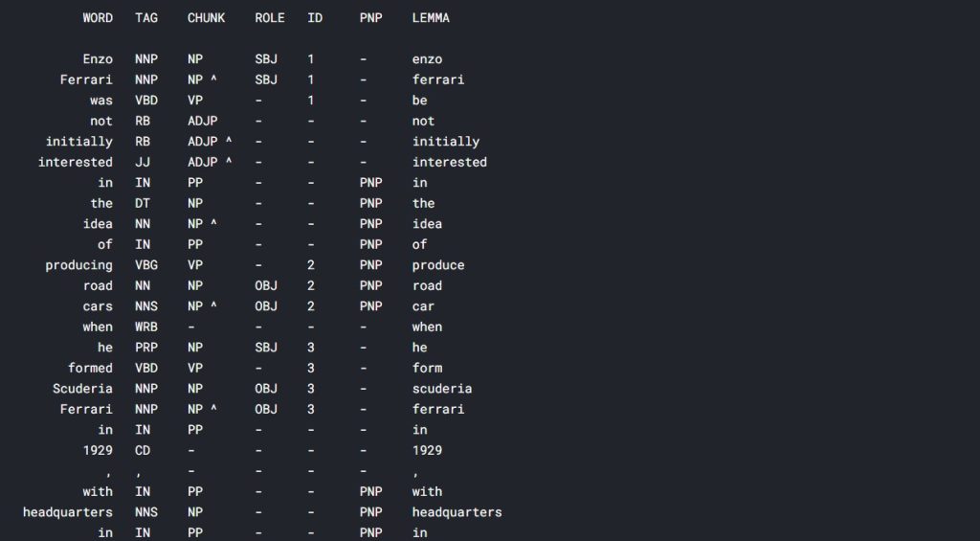Image resolution: width=980 pixels, height=541 pixels.
Task: Select the word "producing"
Action: (78, 265)
